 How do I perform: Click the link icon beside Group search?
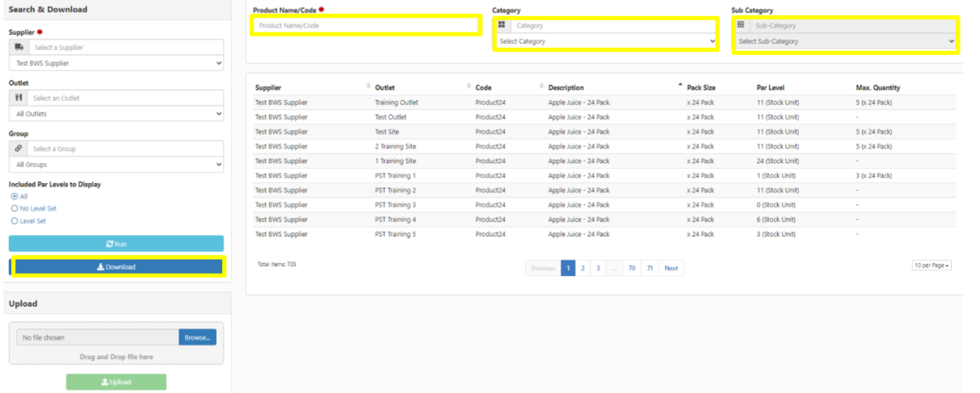pos(19,149)
